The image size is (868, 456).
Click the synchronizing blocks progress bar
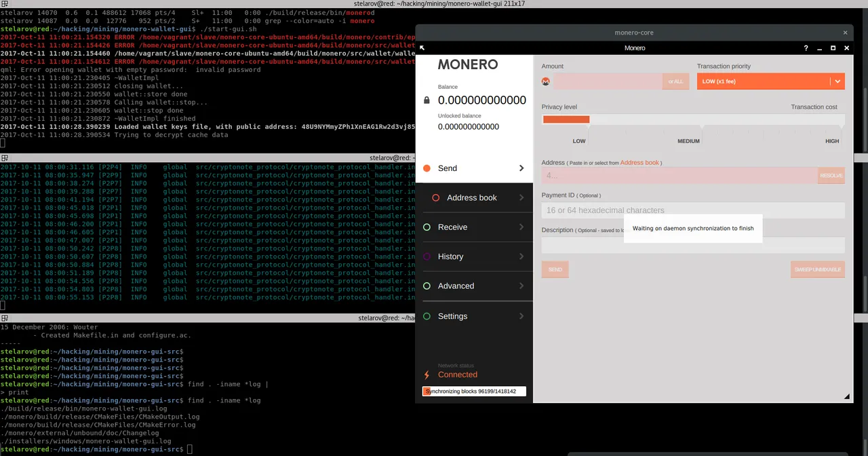tap(474, 392)
